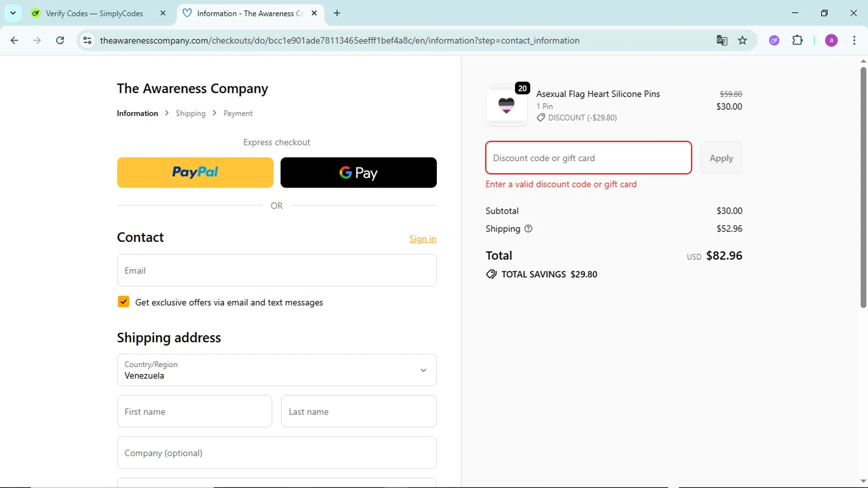Viewport: 868px width, 488px height.
Task: Click the address bar URL
Action: tap(340, 41)
